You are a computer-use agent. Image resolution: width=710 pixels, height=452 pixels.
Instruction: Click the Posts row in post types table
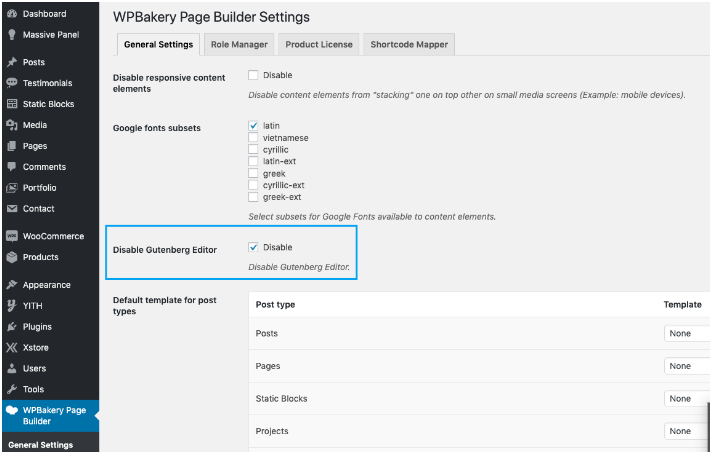tap(479, 333)
